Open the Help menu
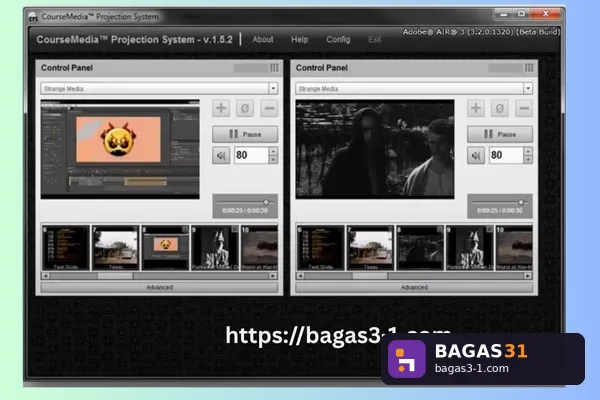 [300, 39]
